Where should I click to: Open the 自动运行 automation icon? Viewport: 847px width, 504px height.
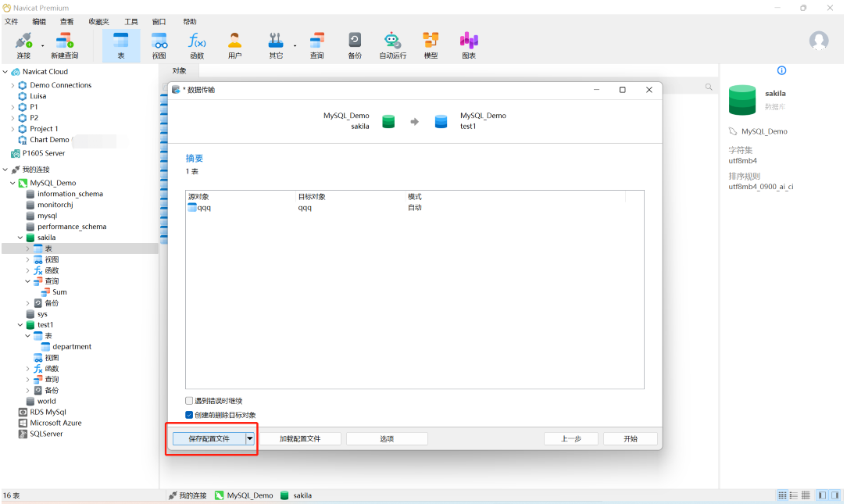(392, 44)
